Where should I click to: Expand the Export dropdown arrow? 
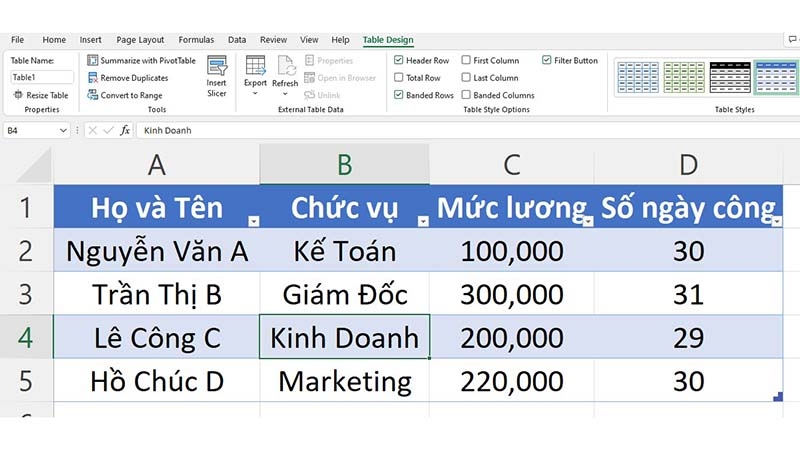[255, 93]
